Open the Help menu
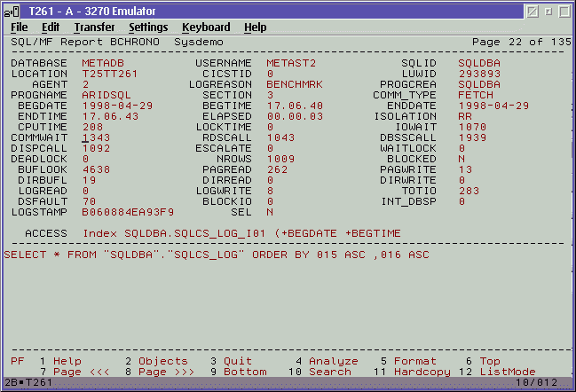576x392 pixels. coord(256,27)
